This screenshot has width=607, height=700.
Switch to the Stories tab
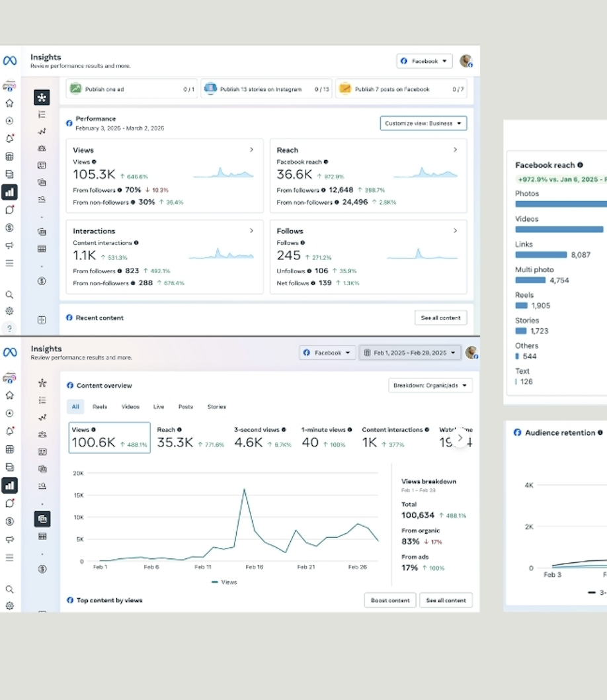[216, 407]
